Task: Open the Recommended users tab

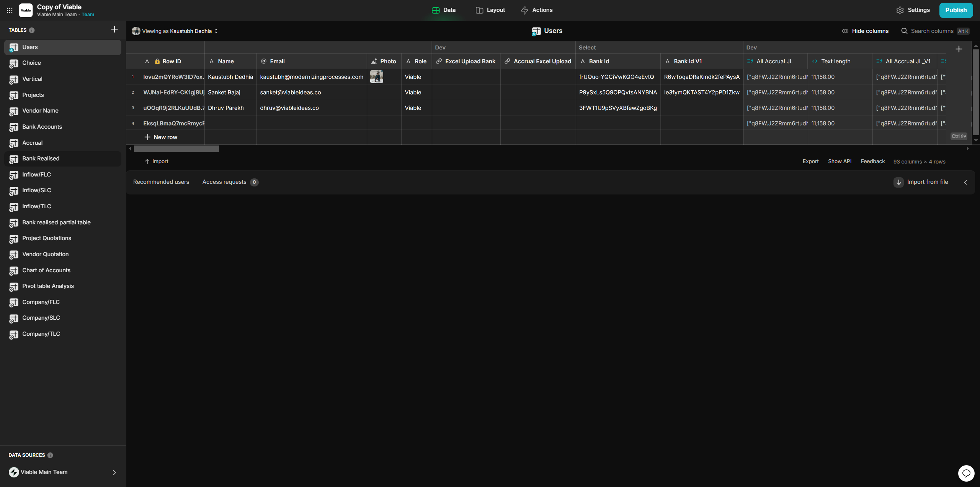Action: [161, 182]
